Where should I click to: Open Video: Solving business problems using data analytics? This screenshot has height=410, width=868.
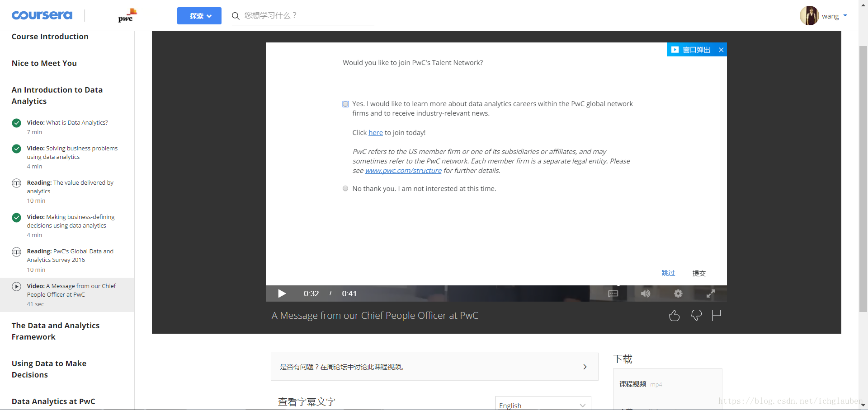click(x=72, y=153)
